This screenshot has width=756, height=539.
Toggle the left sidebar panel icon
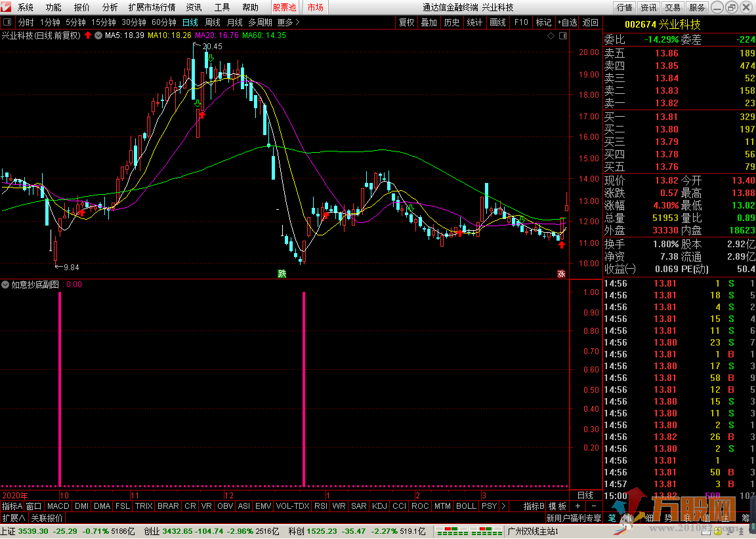click(x=7, y=22)
